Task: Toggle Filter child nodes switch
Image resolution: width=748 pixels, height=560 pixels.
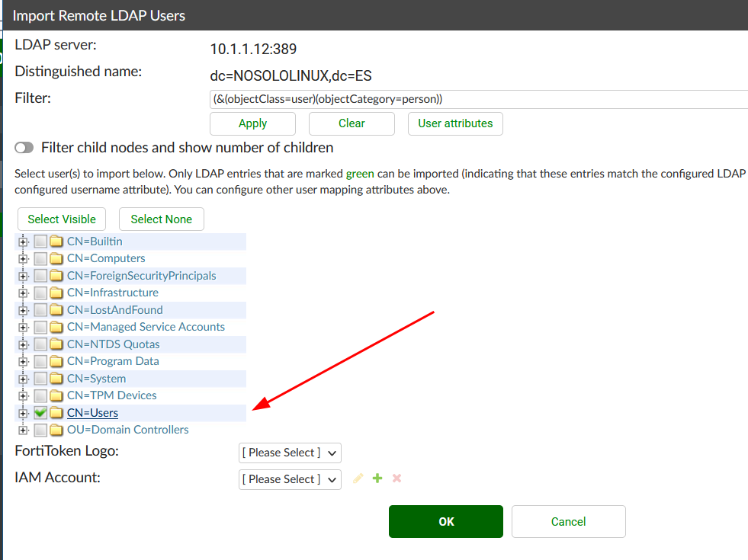Action: tap(24, 148)
